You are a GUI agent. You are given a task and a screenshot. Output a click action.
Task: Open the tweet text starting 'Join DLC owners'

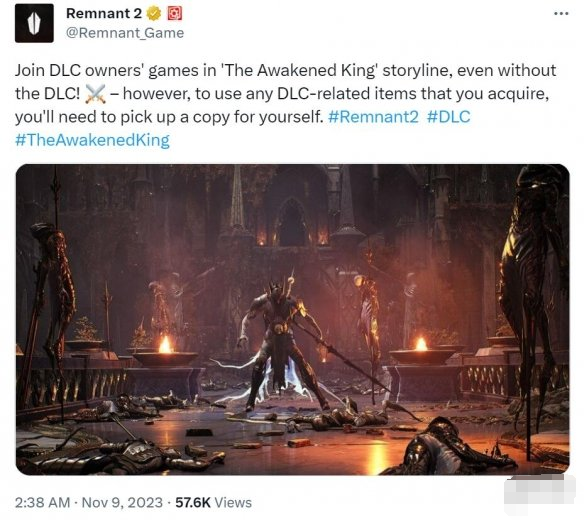pos(285,105)
